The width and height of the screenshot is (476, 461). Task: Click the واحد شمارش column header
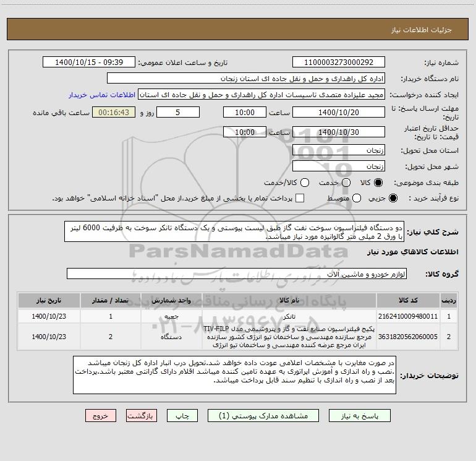point(171,301)
